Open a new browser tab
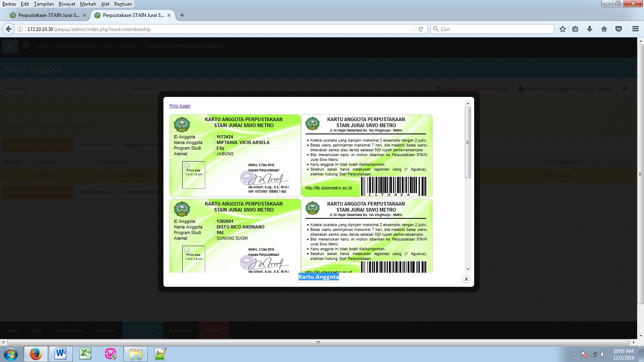644x362 pixels. [x=182, y=15]
